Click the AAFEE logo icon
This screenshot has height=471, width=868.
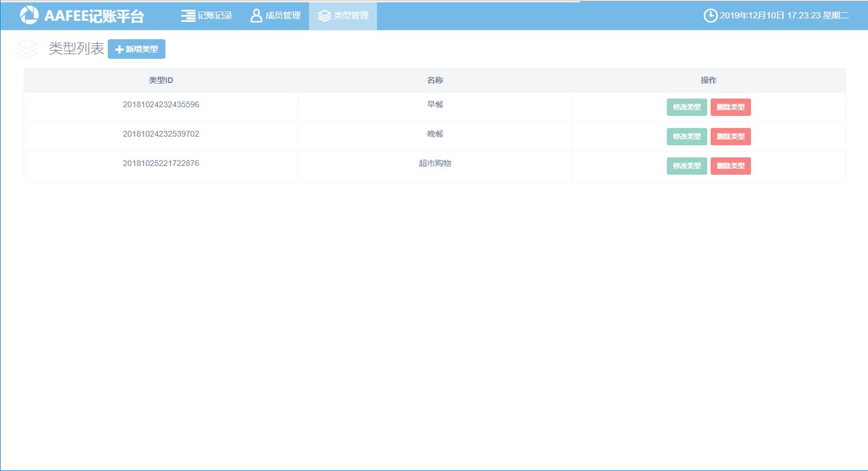point(29,16)
